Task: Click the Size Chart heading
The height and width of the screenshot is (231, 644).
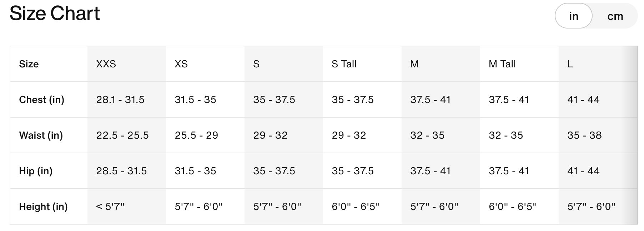Action: click(55, 14)
